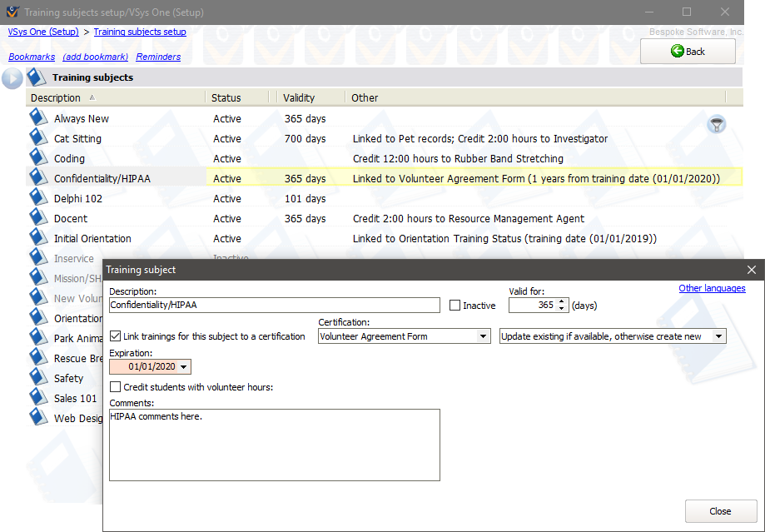
Task: Open the Reminders menu item
Action: (x=158, y=57)
